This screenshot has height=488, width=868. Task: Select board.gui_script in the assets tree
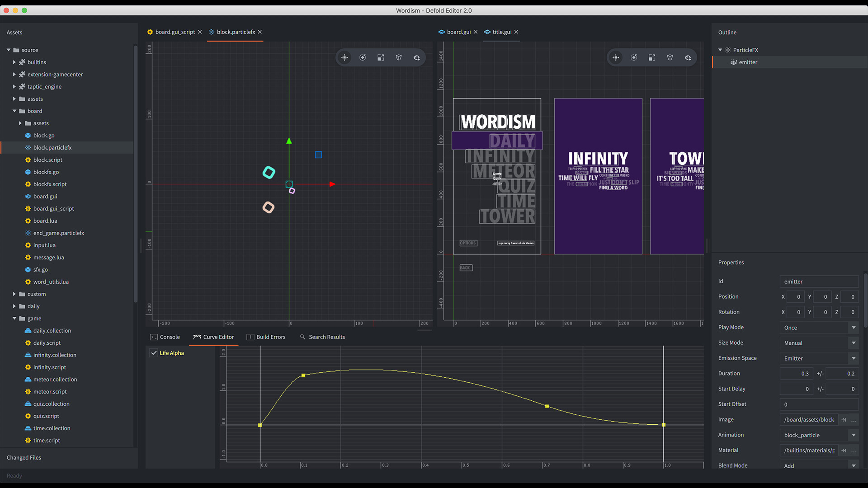(53, 208)
